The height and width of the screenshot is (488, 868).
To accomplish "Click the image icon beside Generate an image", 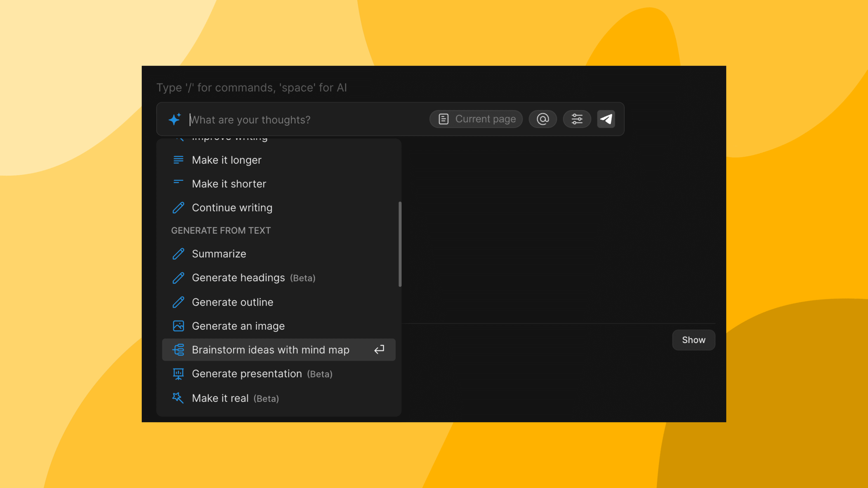I will 178,326.
